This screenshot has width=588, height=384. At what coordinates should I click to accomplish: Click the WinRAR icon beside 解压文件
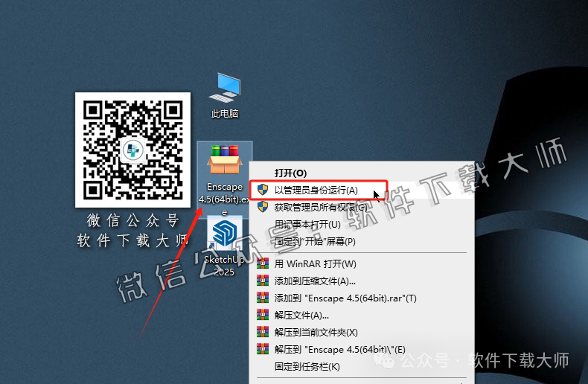coord(263,315)
